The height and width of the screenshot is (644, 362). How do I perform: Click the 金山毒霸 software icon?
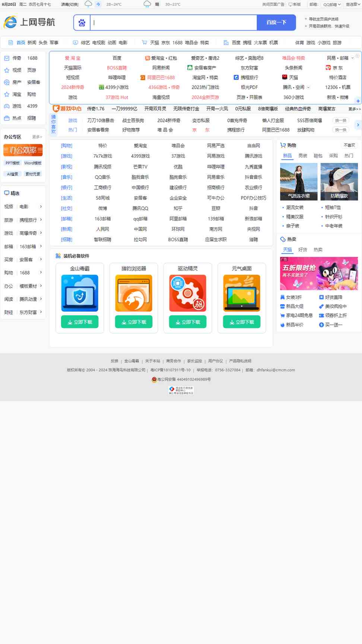click(80, 293)
